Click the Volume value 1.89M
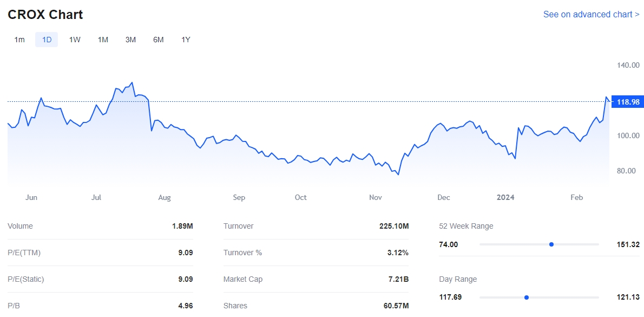 182,226
